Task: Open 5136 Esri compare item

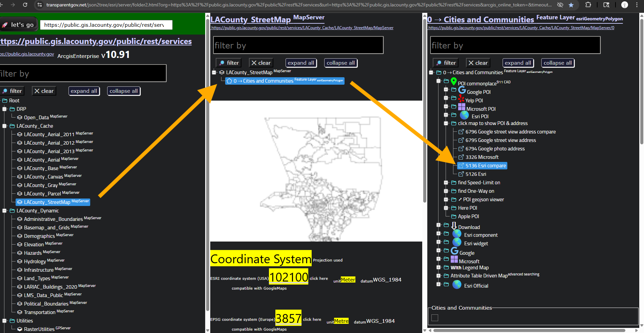Action: click(482, 166)
